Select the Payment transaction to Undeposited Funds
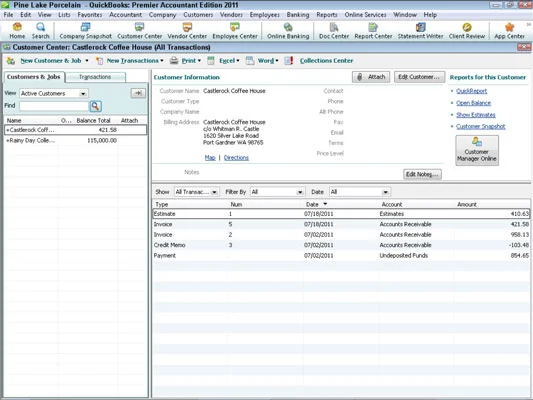533x400 pixels. coord(341,256)
